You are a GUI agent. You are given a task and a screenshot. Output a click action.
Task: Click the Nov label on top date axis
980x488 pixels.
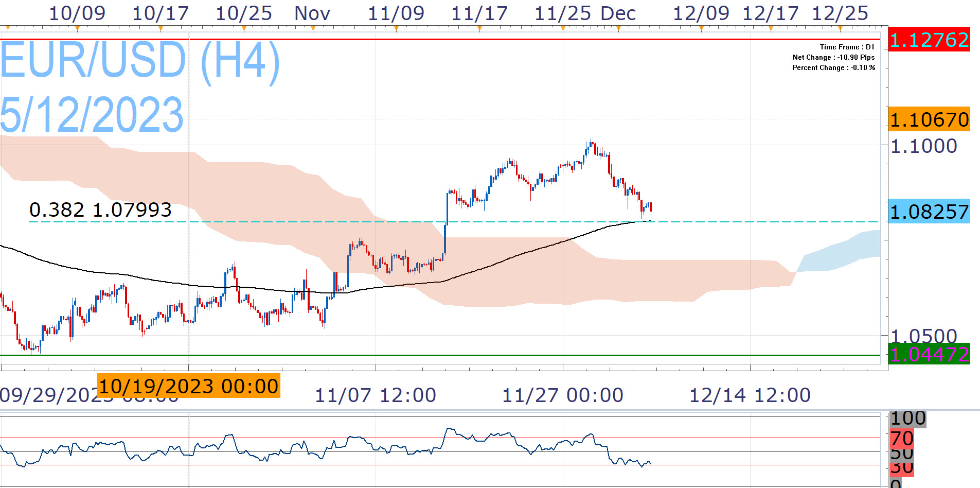[x=312, y=13]
